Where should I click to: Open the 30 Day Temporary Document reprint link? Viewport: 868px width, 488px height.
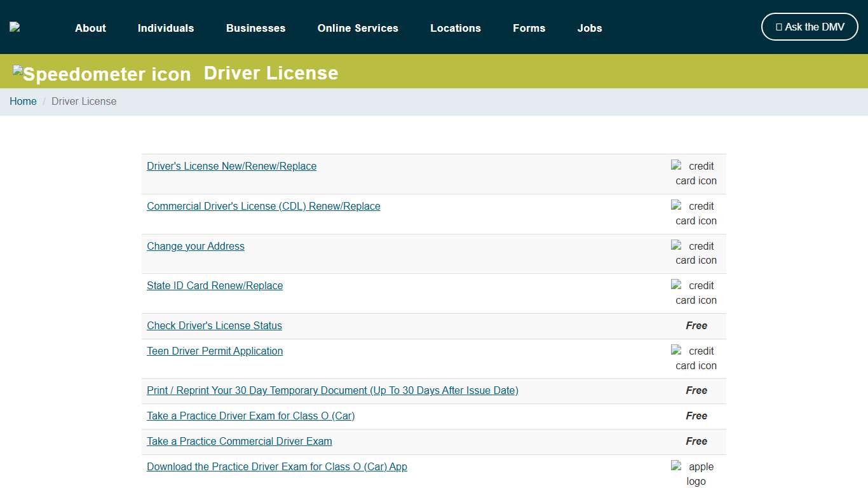(332, 390)
